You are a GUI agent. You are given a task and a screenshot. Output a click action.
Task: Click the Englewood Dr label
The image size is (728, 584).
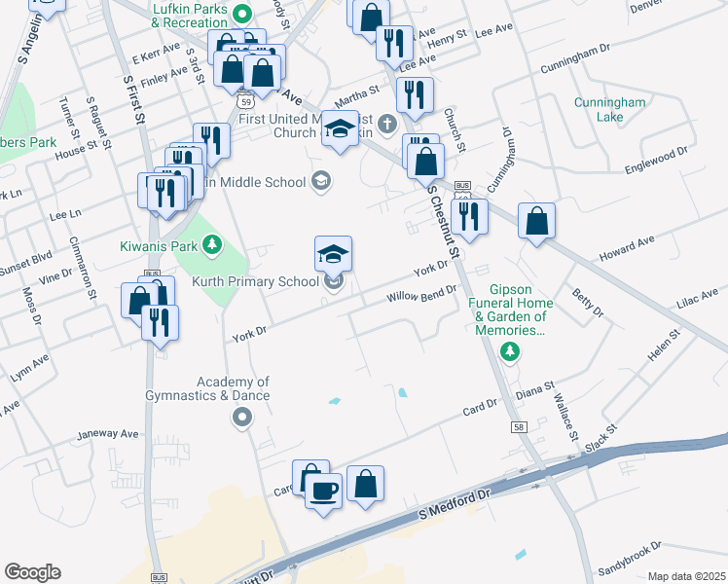pyautogui.click(x=656, y=161)
